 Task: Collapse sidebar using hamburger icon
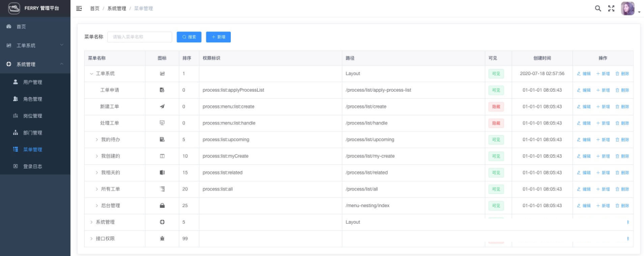79,8
